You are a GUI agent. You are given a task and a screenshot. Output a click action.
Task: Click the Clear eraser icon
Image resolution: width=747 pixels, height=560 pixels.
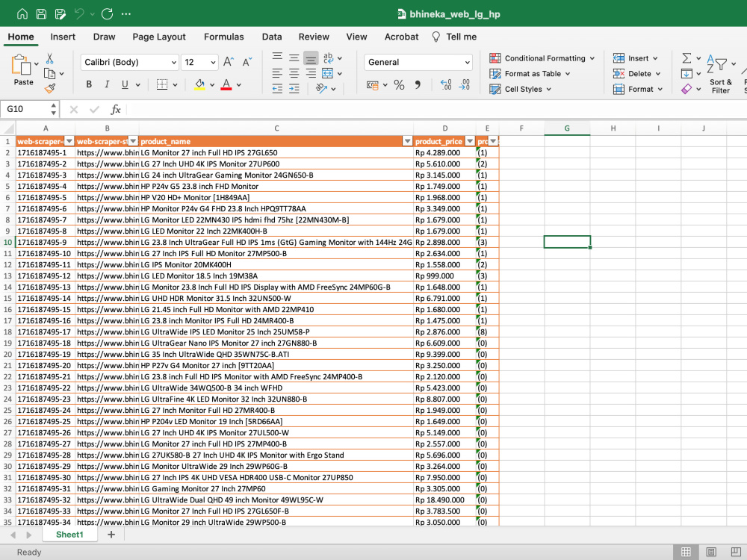tap(686, 89)
